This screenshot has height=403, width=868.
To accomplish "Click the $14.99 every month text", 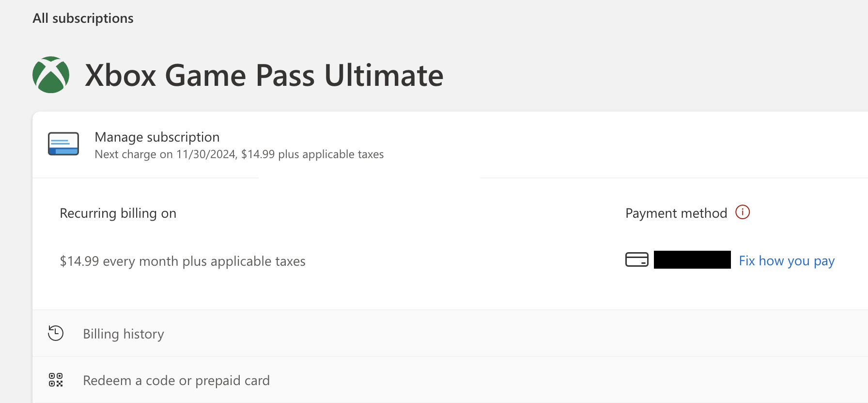I will (183, 261).
